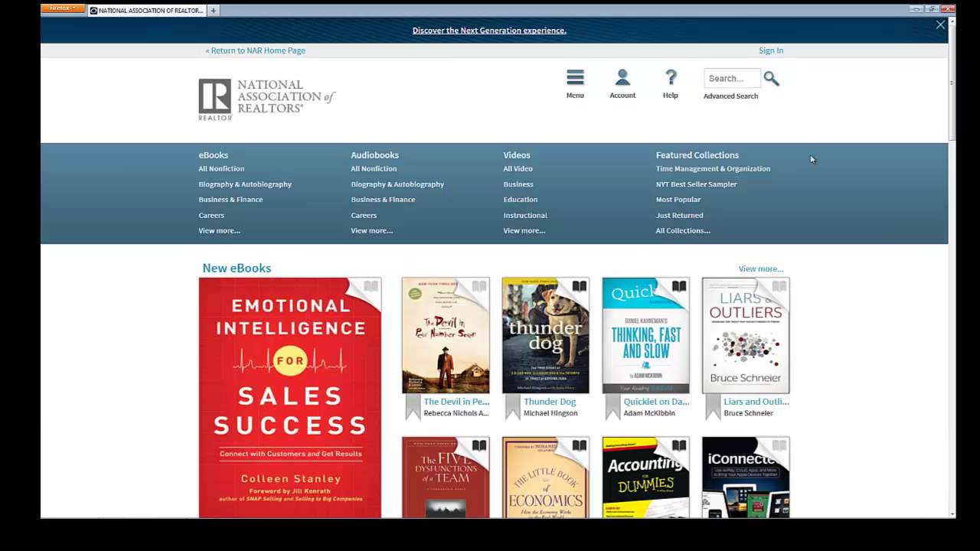This screenshot has height=551, width=980.
Task: Click author Bruce Schneier link
Action: (x=749, y=413)
